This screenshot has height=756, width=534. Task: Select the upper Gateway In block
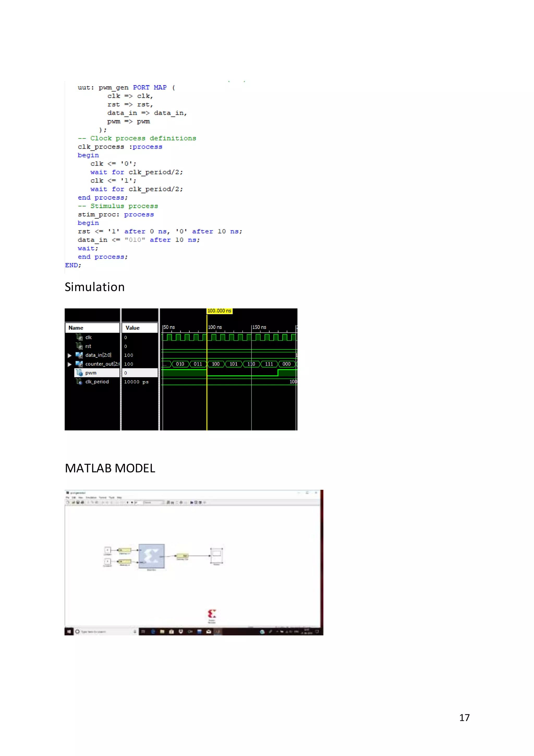pyautogui.click(x=125, y=550)
